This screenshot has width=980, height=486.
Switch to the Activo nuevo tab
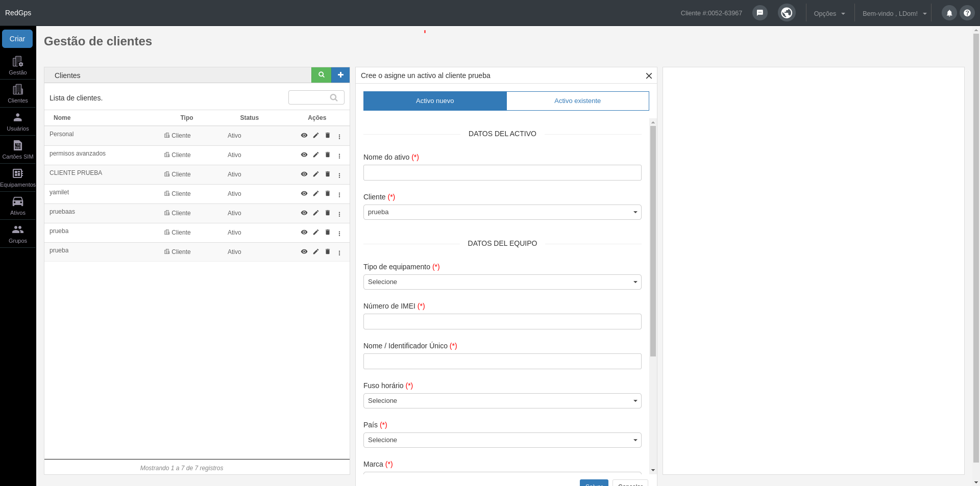pyautogui.click(x=435, y=101)
